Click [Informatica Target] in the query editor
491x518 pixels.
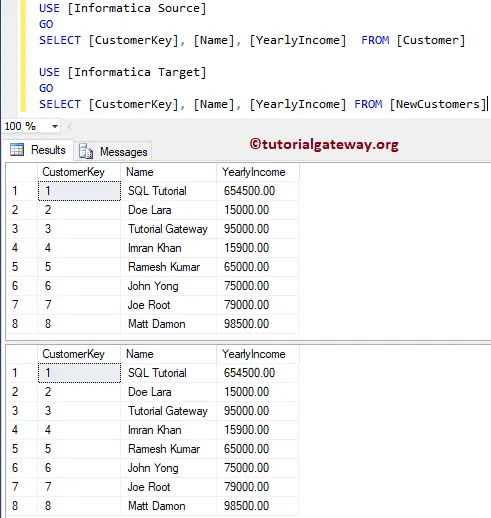137,72
